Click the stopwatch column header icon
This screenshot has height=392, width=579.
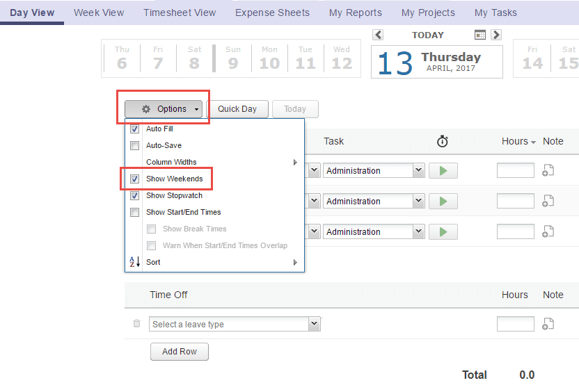coord(443,141)
